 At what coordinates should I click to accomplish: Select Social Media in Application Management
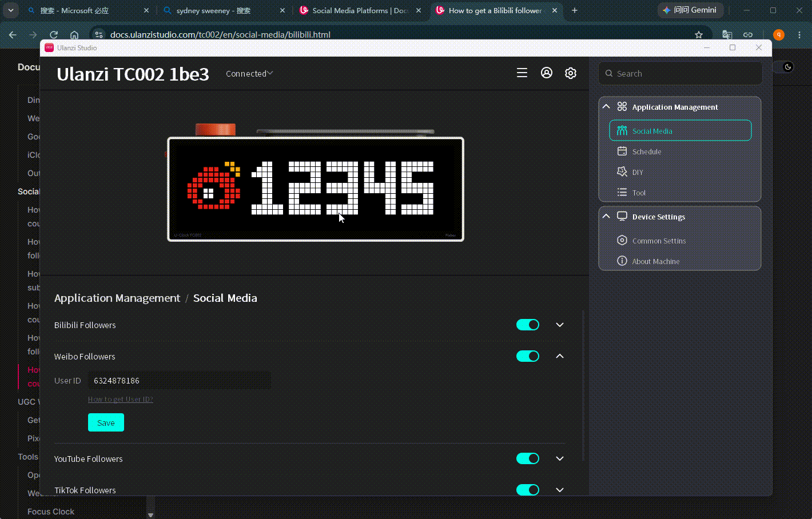pos(680,130)
